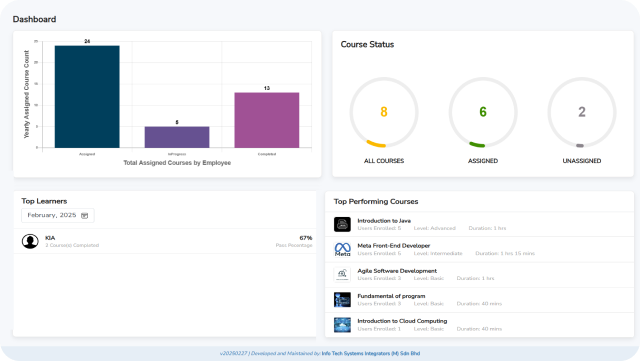The height and width of the screenshot is (361, 640).
Task: Click 'Agile Software Development' course title
Action: tap(397, 271)
